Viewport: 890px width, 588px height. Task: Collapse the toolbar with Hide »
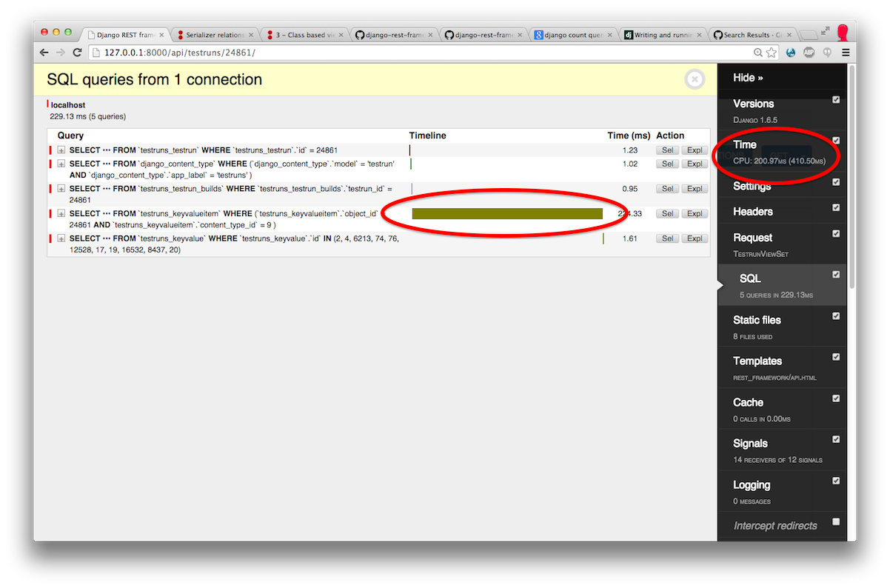pos(748,78)
